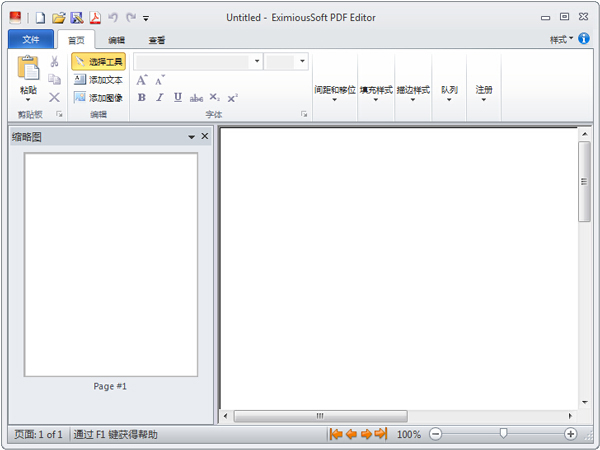Click the red PDF export icon
Screen dimensions: 600x450
tap(95, 18)
